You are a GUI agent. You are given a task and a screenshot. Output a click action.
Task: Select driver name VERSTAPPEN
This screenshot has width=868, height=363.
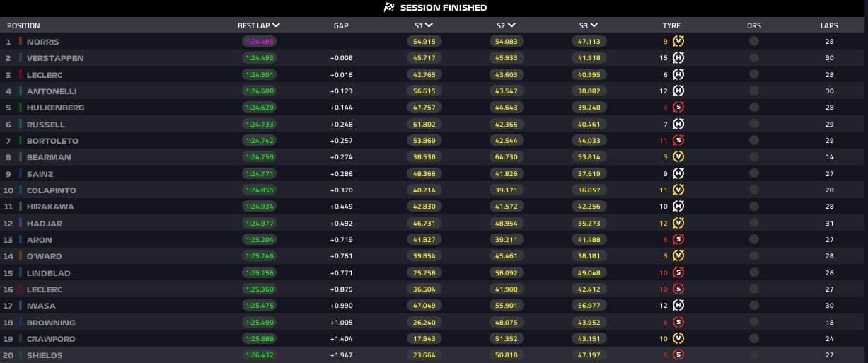tap(55, 58)
